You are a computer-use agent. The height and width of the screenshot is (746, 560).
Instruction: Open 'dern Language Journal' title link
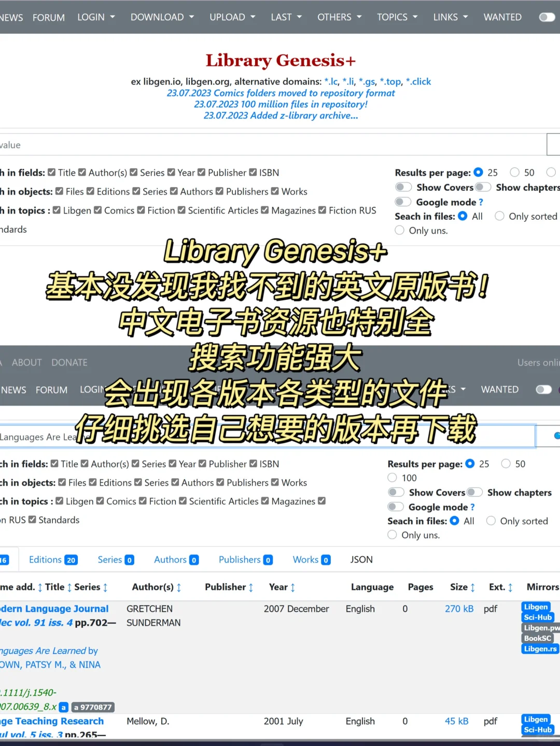pyautogui.click(x=54, y=609)
